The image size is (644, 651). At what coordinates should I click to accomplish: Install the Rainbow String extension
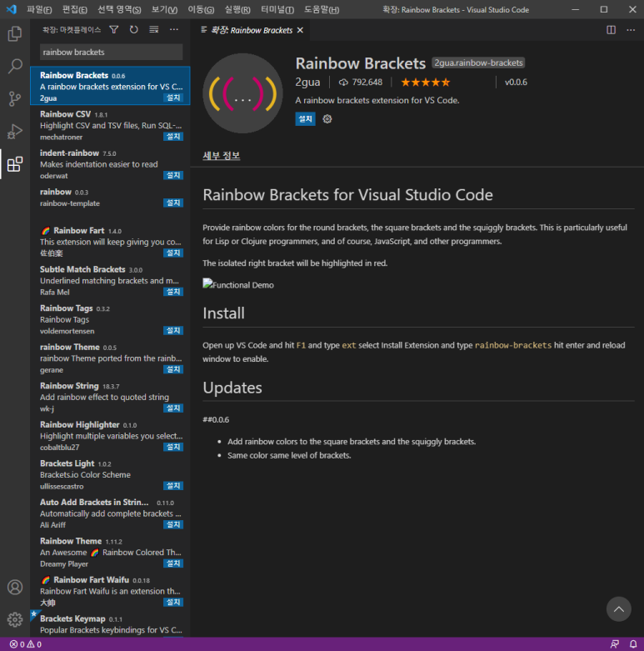(173, 408)
